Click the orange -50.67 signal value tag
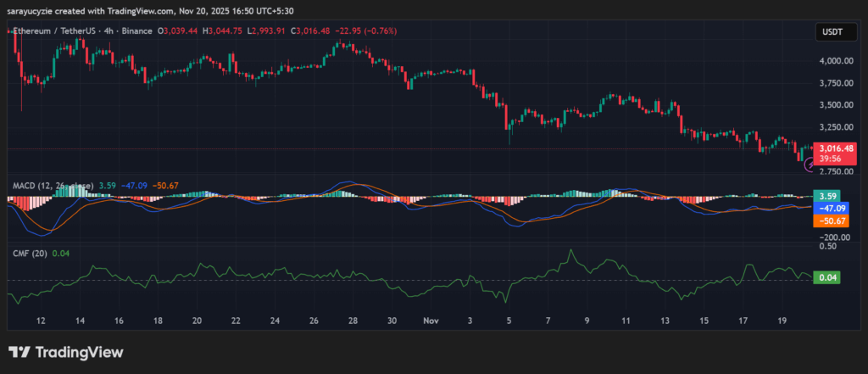Image resolution: width=868 pixels, height=374 pixels. 826,220
